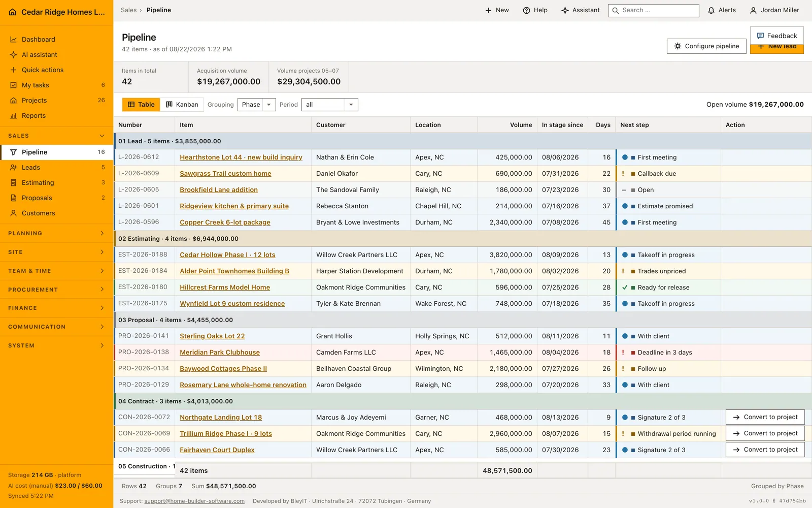Click the Feedback speech bubble icon

pyautogui.click(x=760, y=36)
